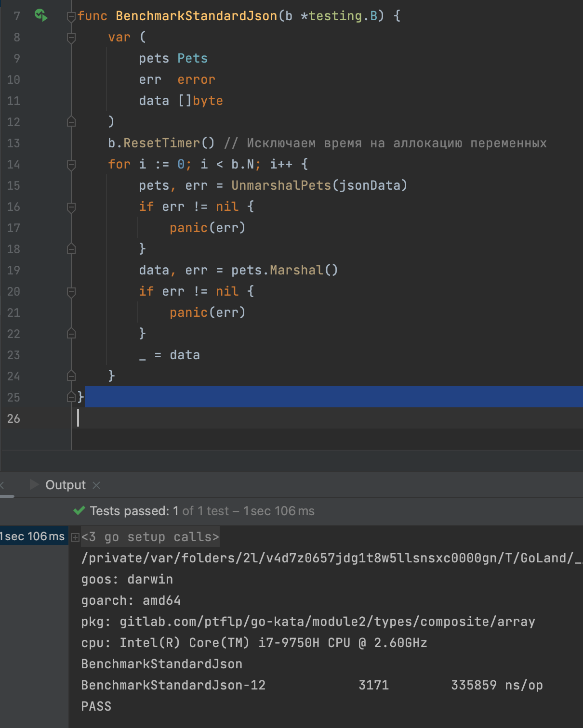
Task: Select the 1sec 106ms test result
Action: pos(33,536)
